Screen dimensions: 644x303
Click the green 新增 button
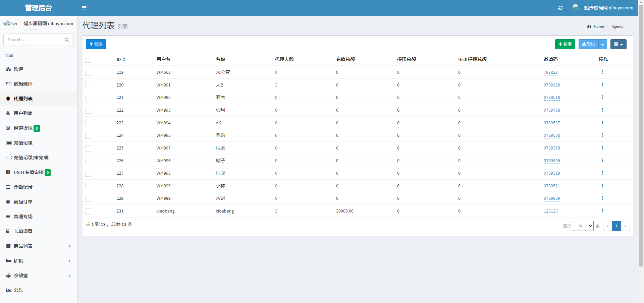click(x=565, y=44)
